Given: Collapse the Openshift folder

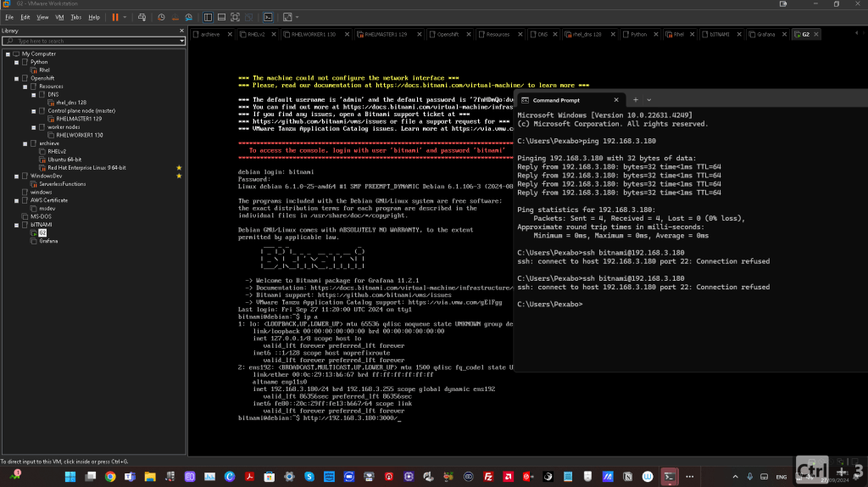Looking at the screenshot, I should (17, 79).
